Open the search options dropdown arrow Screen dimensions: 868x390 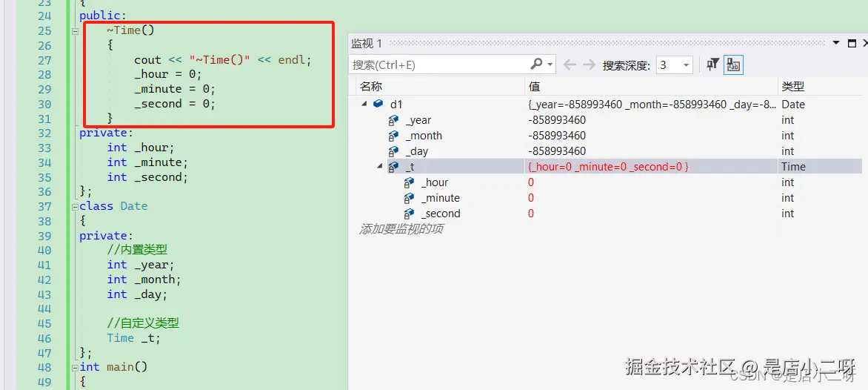click(550, 65)
